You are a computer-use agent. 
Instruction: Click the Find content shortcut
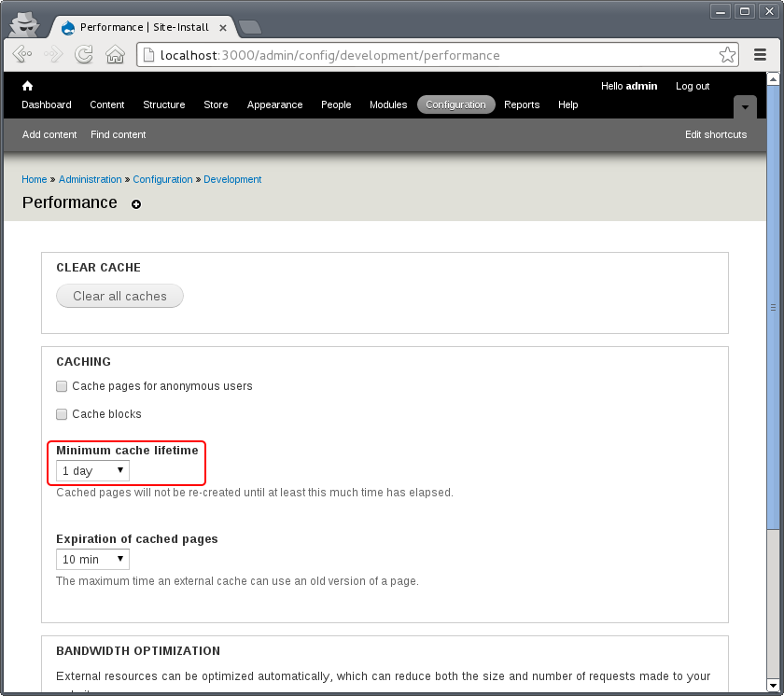(x=118, y=134)
